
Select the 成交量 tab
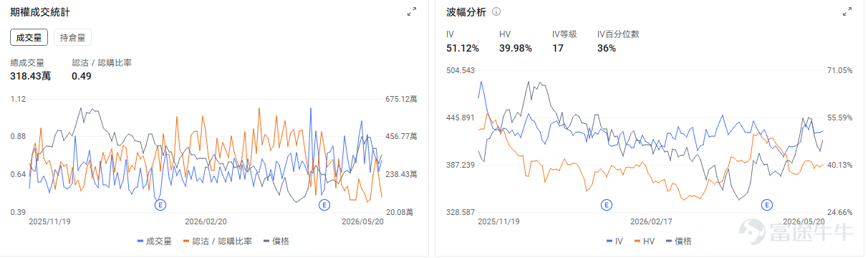[x=29, y=37]
